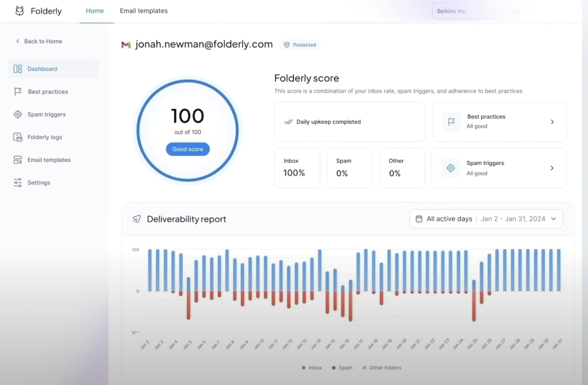
Task: Click the calendar icon in date picker
Action: pos(419,219)
